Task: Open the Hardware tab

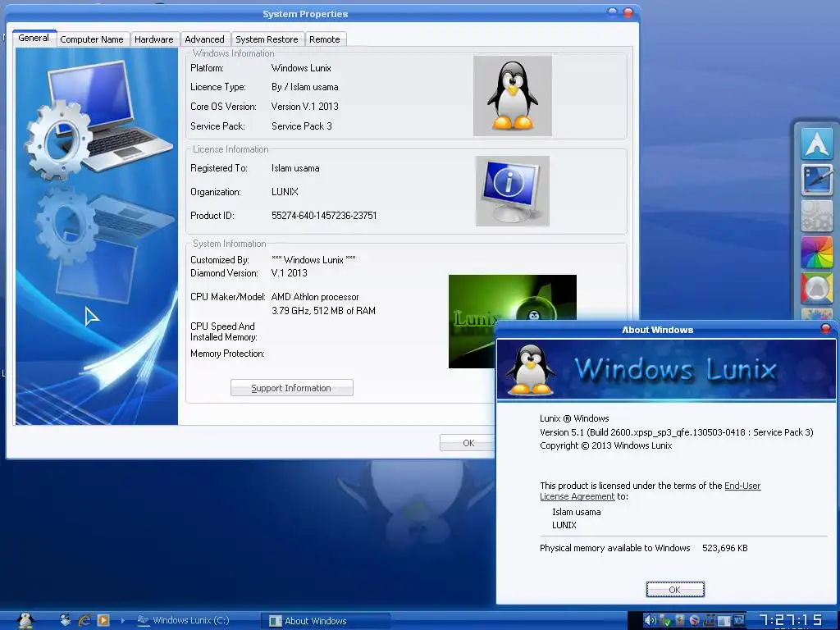Action: (x=153, y=39)
